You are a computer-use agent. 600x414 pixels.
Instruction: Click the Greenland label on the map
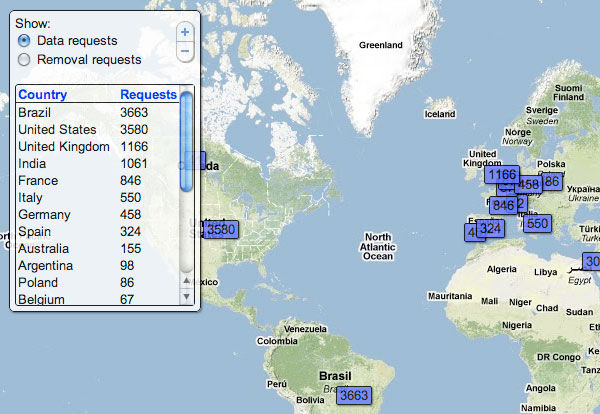pyautogui.click(x=381, y=45)
